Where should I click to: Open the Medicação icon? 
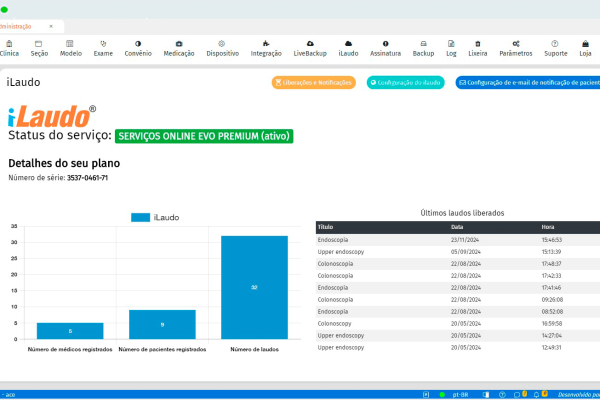(x=179, y=44)
